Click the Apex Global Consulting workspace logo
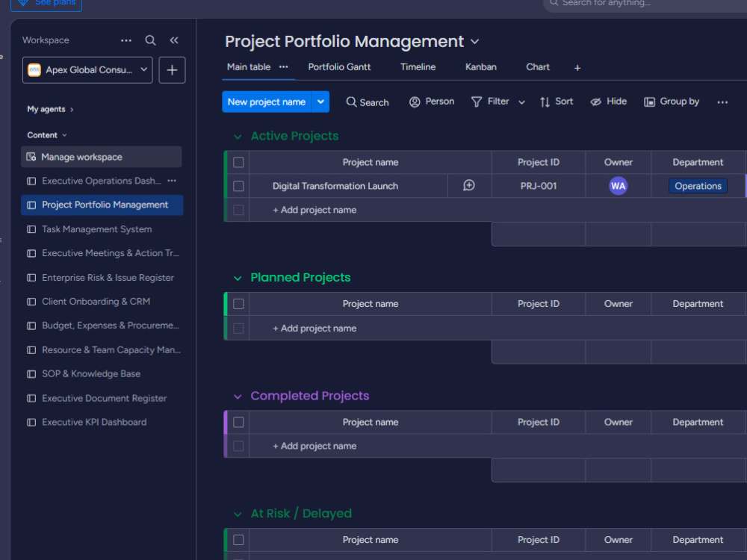Image resolution: width=747 pixels, height=560 pixels. [34, 70]
